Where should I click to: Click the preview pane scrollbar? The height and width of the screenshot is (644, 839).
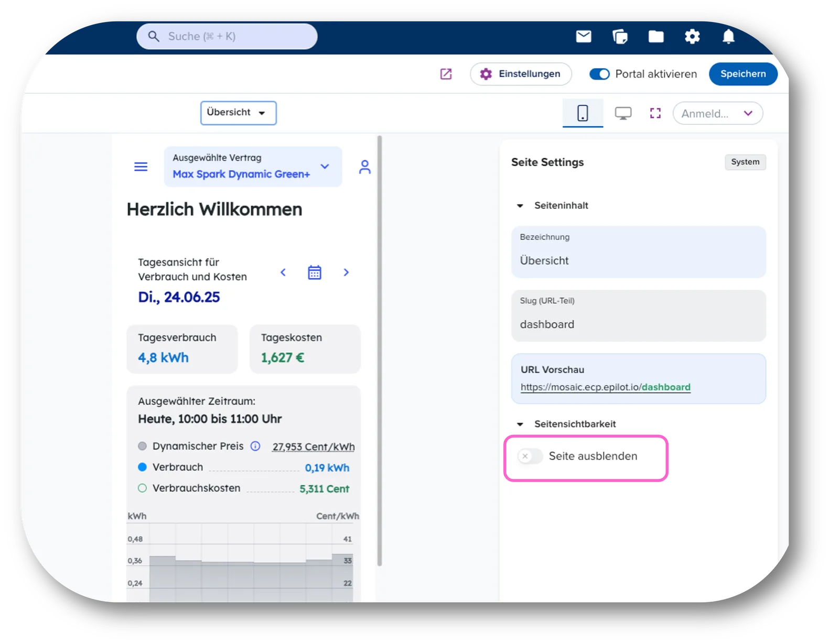pos(380,351)
